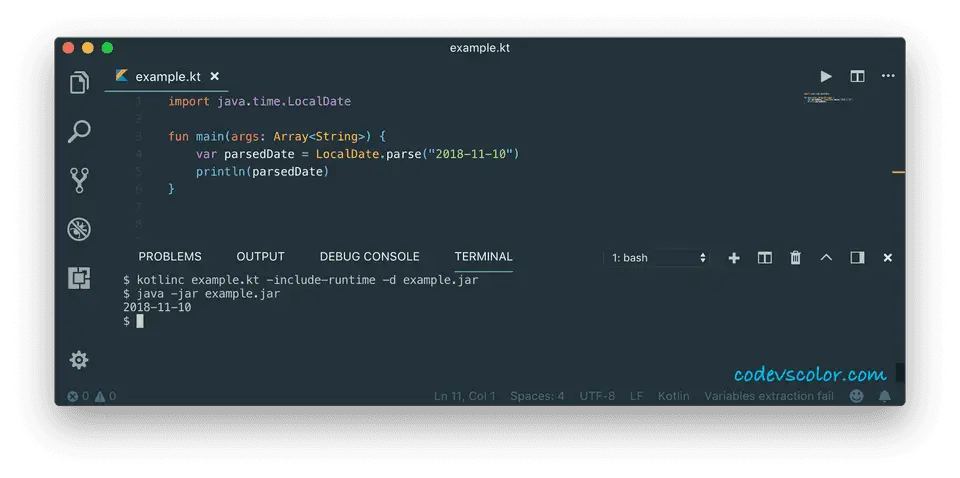
Task: Click line number 4 in gutter
Action: point(139,154)
